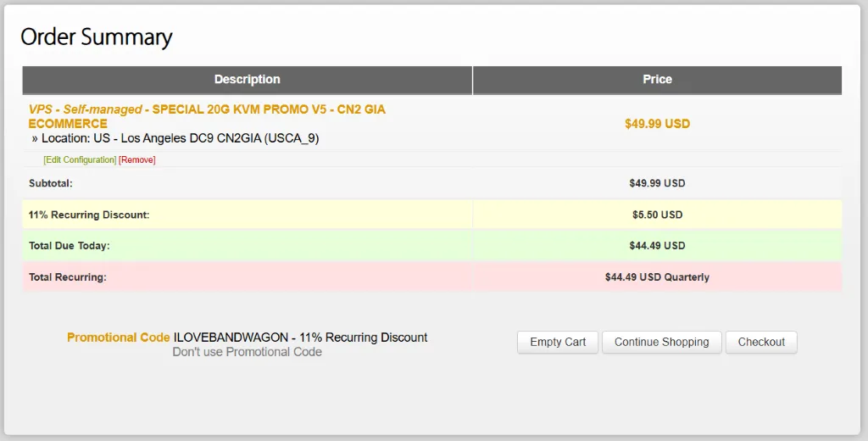
Task: Click the Order Summary heading
Action: (96, 37)
